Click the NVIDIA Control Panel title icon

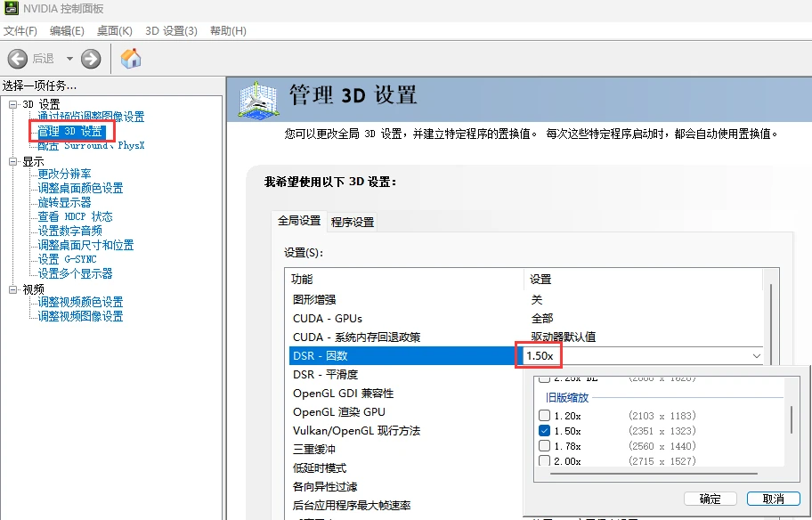click(11, 8)
